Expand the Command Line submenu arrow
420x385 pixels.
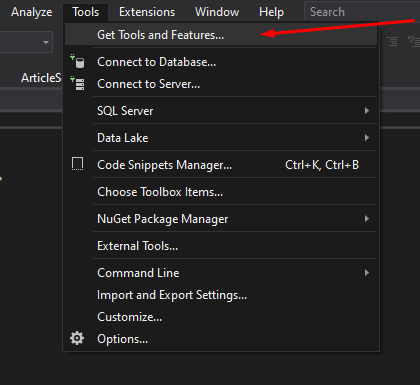367,272
